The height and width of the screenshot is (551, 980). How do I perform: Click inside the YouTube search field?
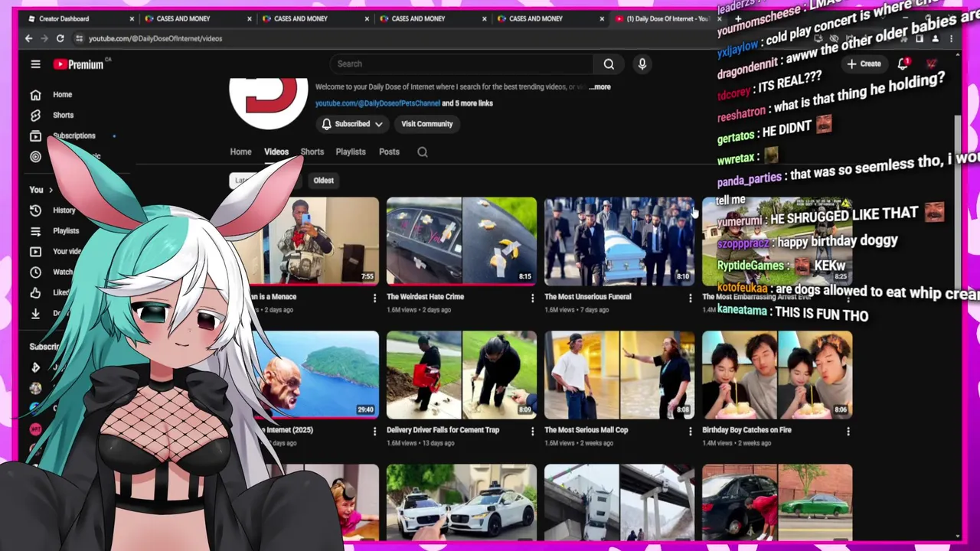point(462,64)
